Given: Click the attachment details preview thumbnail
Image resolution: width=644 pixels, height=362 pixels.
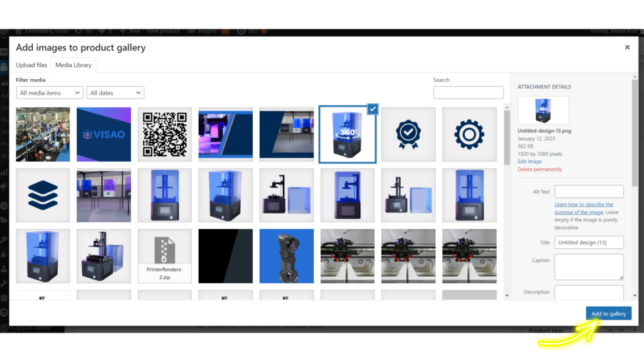Looking at the screenshot, I should click(x=543, y=111).
